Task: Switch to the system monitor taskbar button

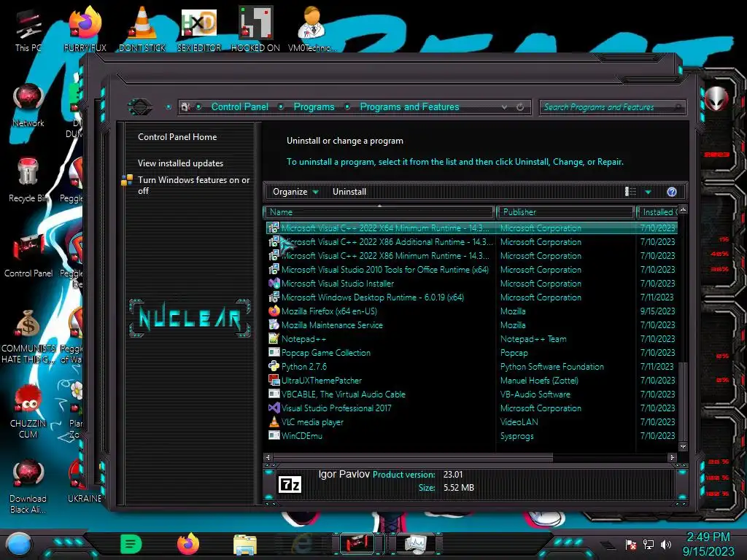Action: pyautogui.click(x=415, y=543)
